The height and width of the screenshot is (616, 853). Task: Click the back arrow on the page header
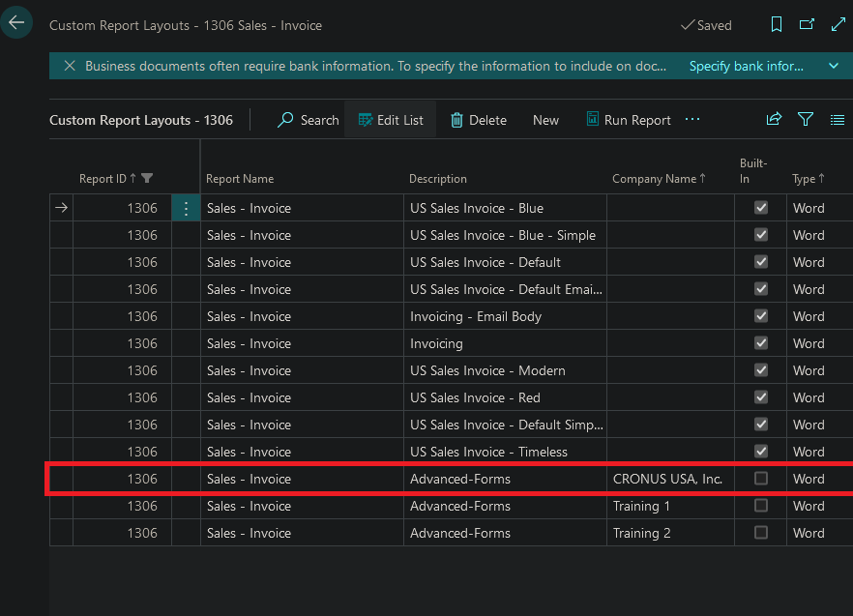(16, 21)
